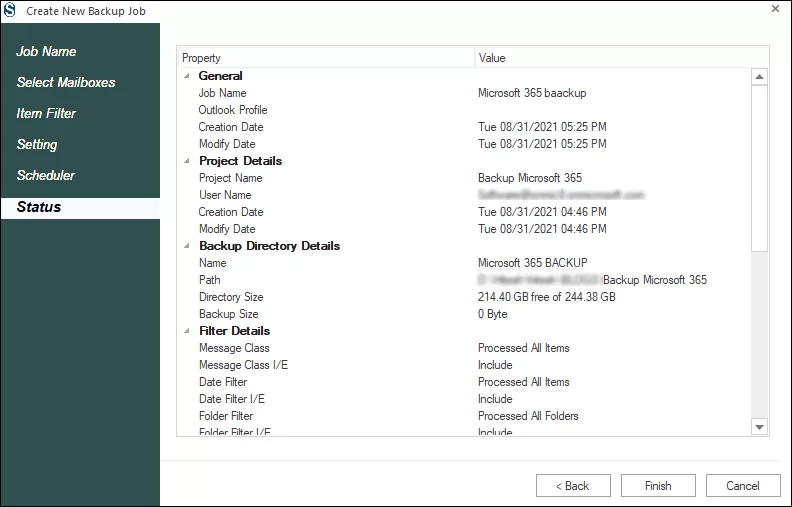The height and width of the screenshot is (507, 792).
Task: Click the '0 Byte' value
Action: point(492,314)
